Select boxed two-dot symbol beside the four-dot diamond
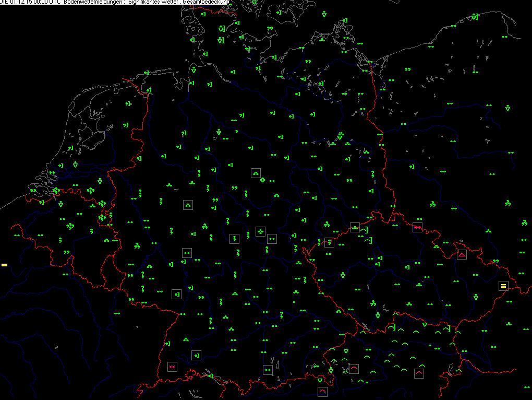Image resolution: width=532 pixels, height=400 pixels. click(272, 239)
